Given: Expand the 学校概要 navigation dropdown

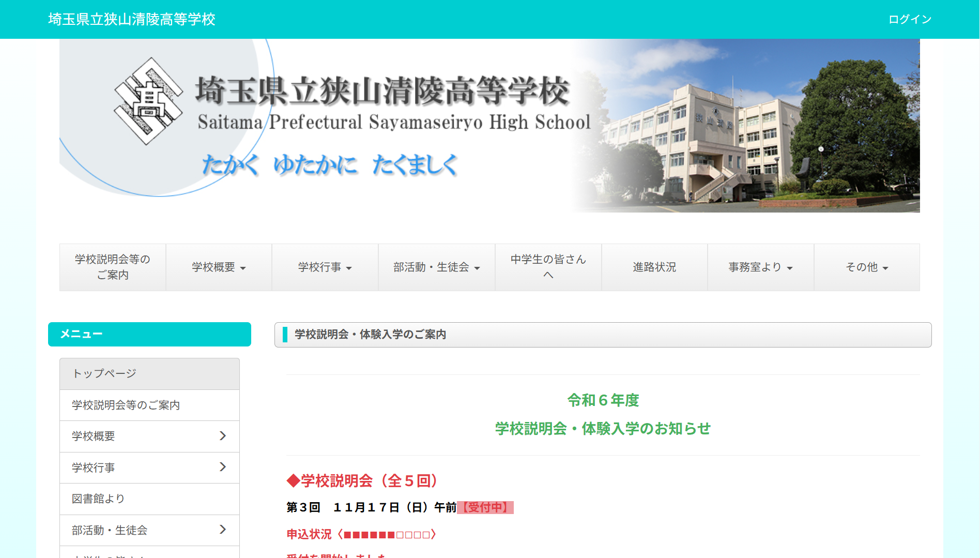Looking at the screenshot, I should pos(219,267).
